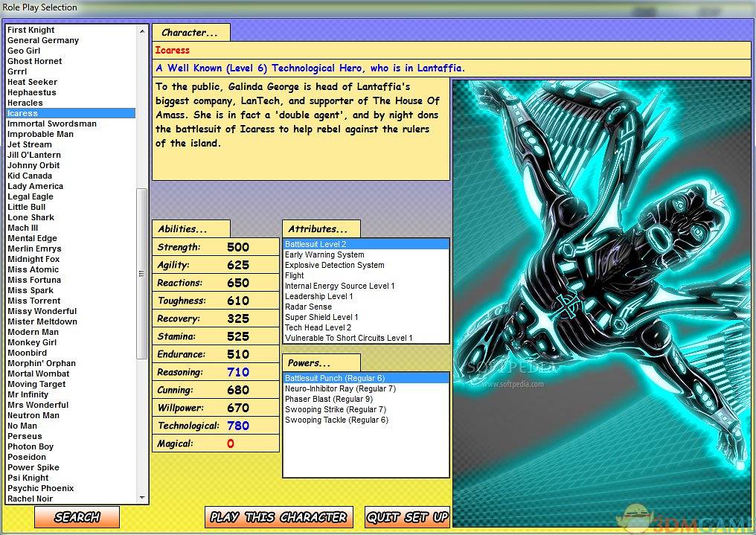Screen dimensions: 756x535
Task: Click the Powers... tab header
Action: pyautogui.click(x=321, y=363)
